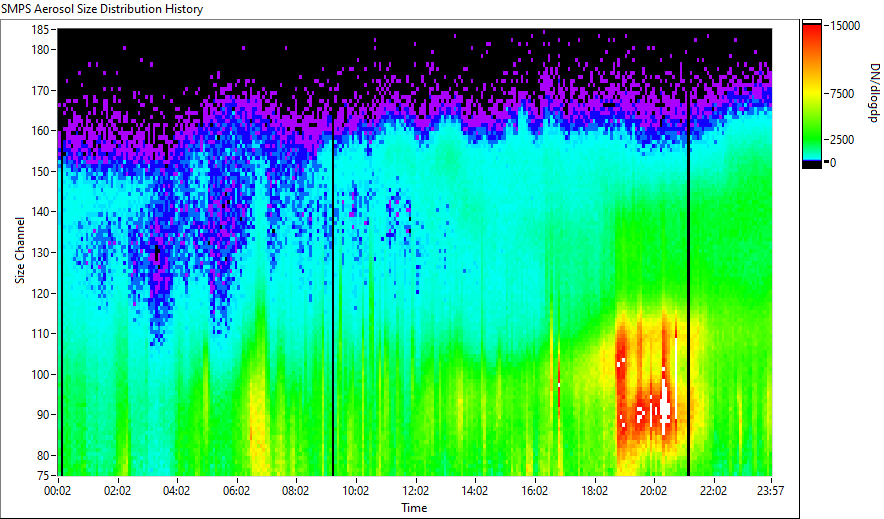This screenshot has height=519, width=884.
Task: Click the 20:02 time axis label
Action: click(x=653, y=491)
